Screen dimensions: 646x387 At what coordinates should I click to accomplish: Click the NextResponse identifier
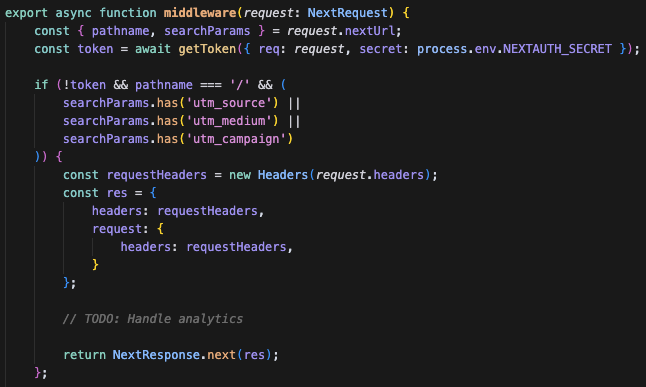pyautogui.click(x=156, y=355)
